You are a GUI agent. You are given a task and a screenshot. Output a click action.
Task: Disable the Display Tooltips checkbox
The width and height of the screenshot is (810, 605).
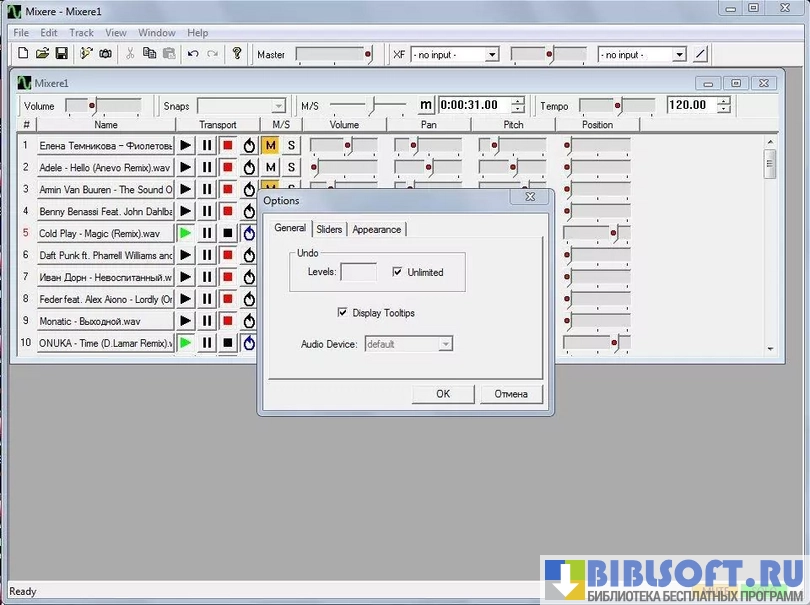coord(344,313)
